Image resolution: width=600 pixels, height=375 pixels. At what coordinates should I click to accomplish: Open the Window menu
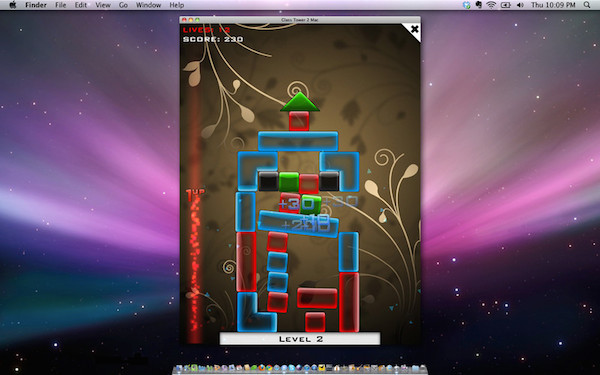[x=148, y=5]
